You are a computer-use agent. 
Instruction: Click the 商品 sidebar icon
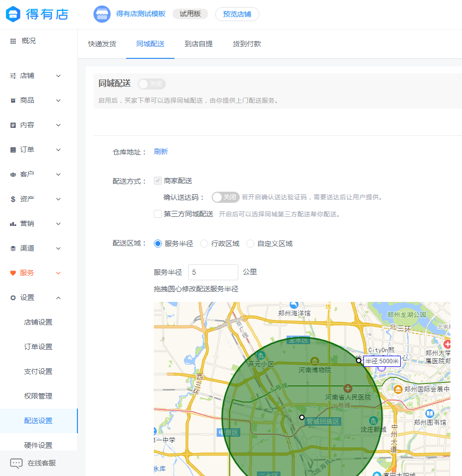point(13,101)
